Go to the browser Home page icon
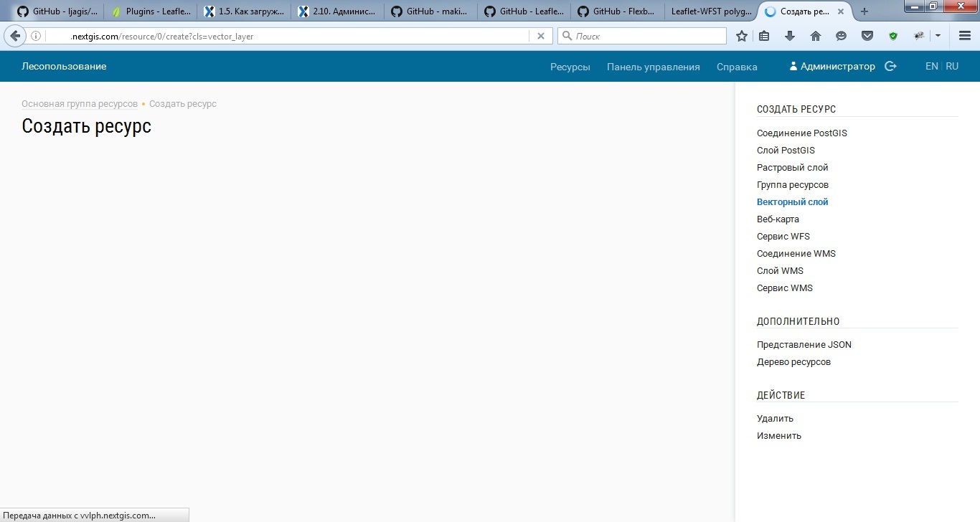Viewport: 980px width, 522px height. pyautogui.click(x=816, y=36)
